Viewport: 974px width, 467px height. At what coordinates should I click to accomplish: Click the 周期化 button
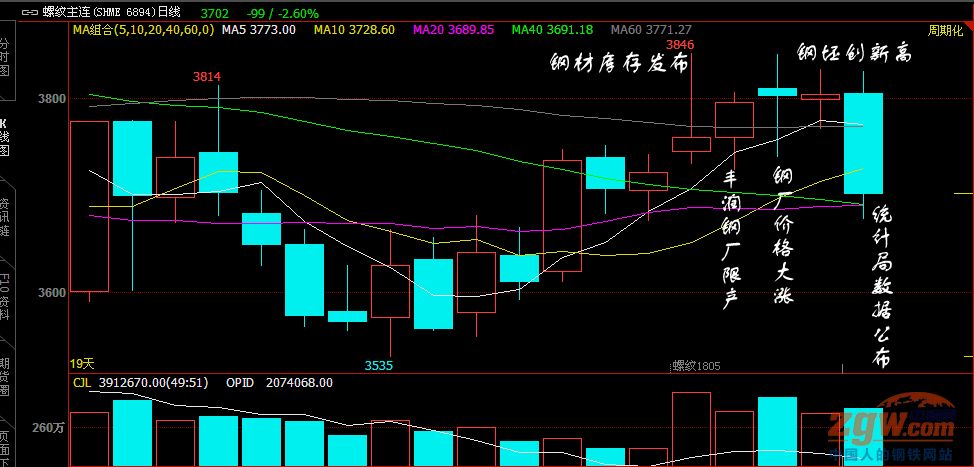tap(945, 30)
